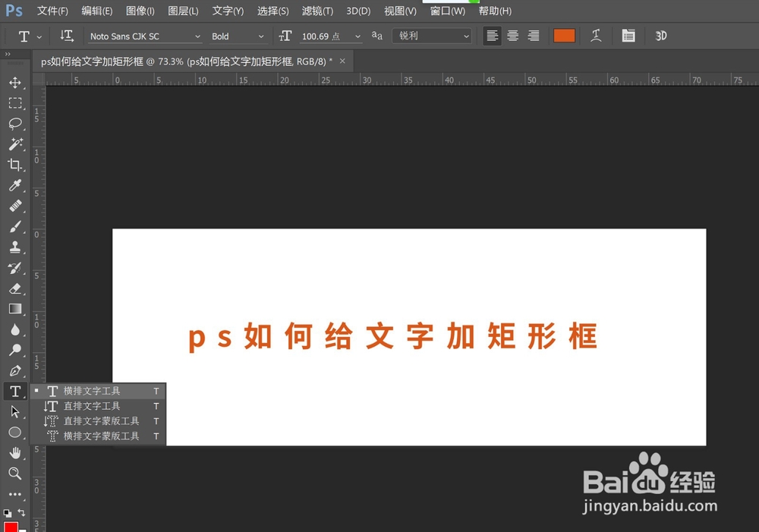Set text alignment to right

(534, 36)
